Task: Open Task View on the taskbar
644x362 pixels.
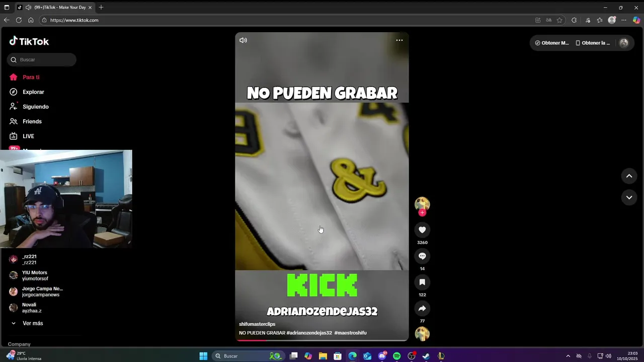Action: coord(294,356)
